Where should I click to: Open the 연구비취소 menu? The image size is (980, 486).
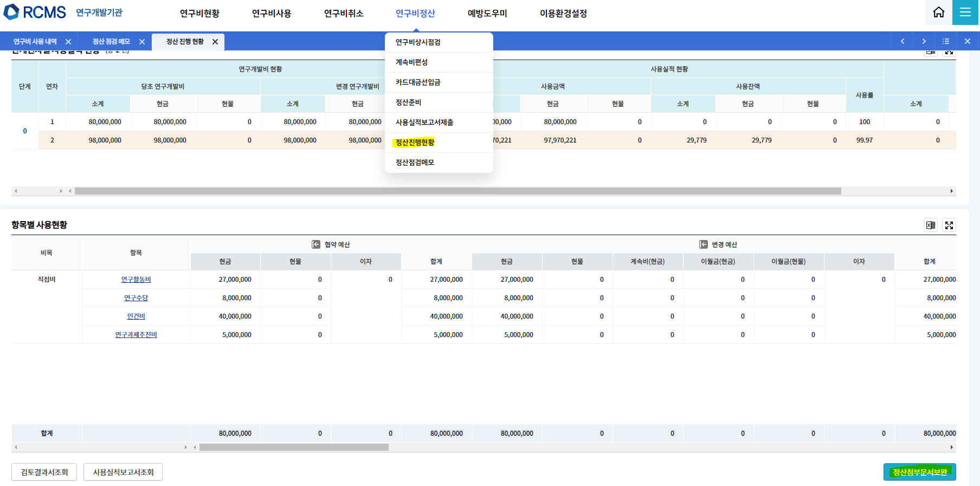pos(344,13)
